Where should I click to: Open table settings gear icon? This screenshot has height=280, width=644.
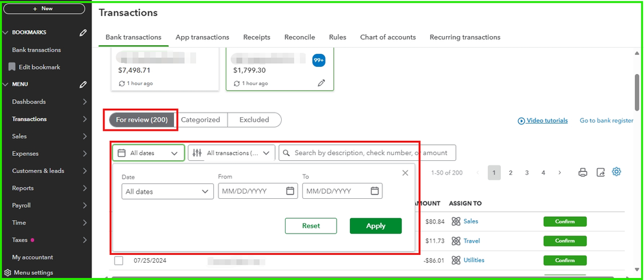pyautogui.click(x=616, y=172)
